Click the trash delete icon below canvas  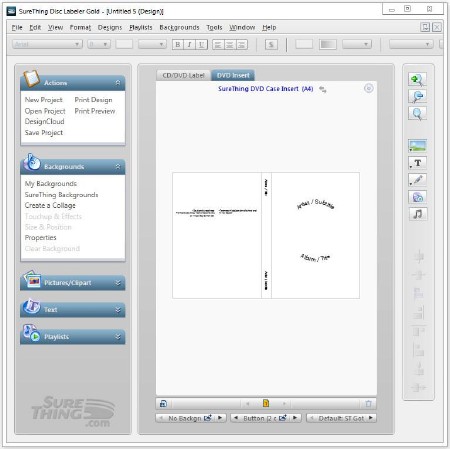coord(368,404)
